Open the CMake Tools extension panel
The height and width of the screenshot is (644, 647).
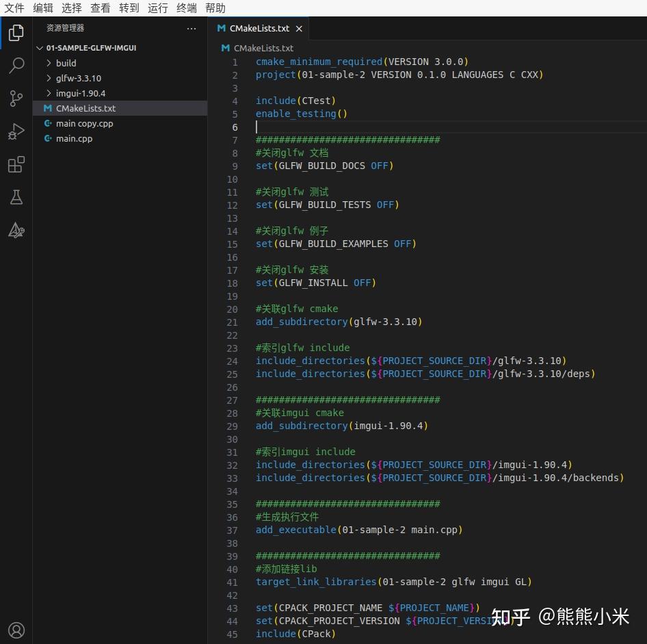[16, 230]
